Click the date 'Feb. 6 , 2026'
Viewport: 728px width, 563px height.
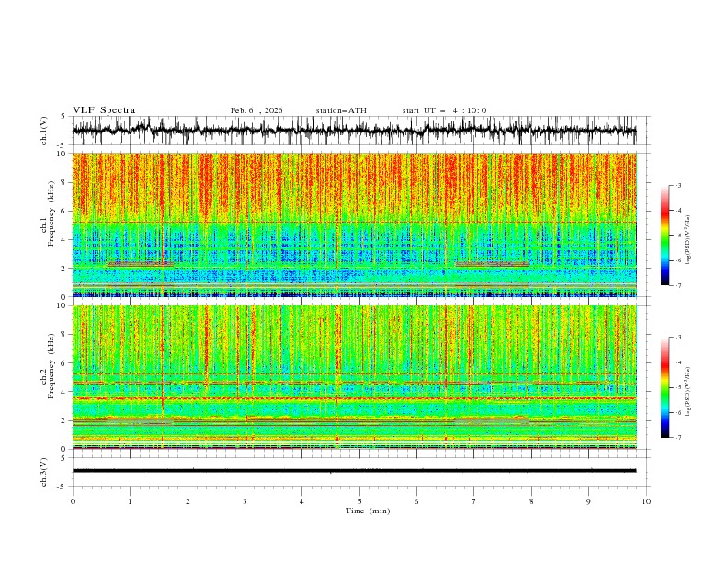(x=256, y=110)
